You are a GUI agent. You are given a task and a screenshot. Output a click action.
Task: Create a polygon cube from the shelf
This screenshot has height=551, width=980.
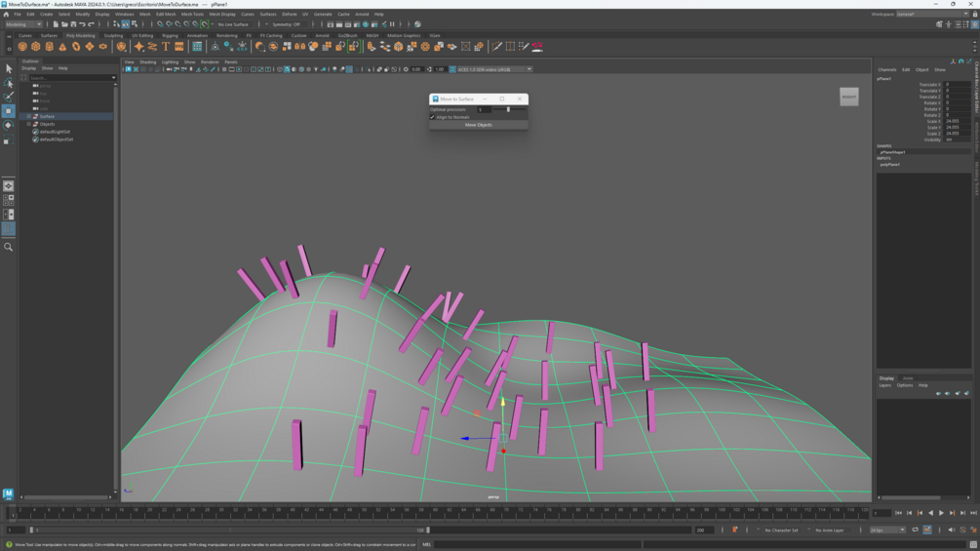click(36, 46)
